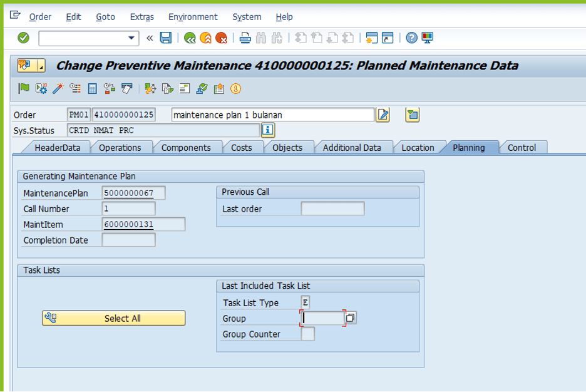This screenshot has width=586, height=392.
Task: Click the green Back arrow icon
Action: (190, 38)
